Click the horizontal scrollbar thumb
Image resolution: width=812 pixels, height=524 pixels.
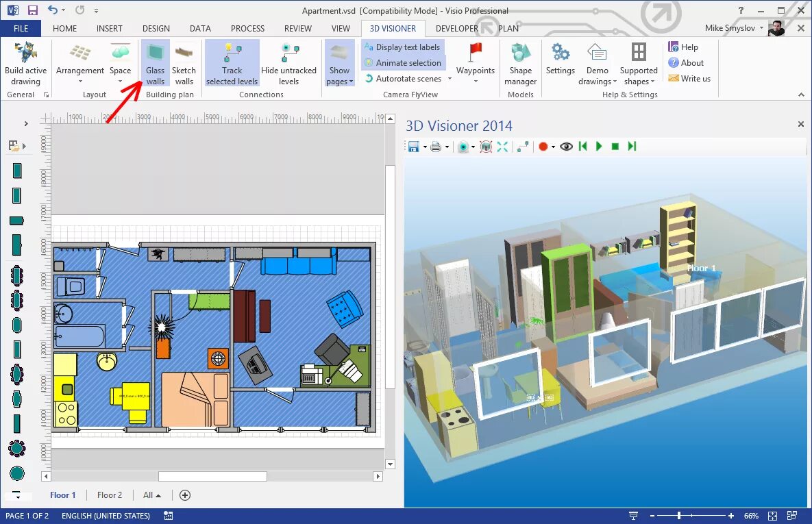[x=212, y=476]
